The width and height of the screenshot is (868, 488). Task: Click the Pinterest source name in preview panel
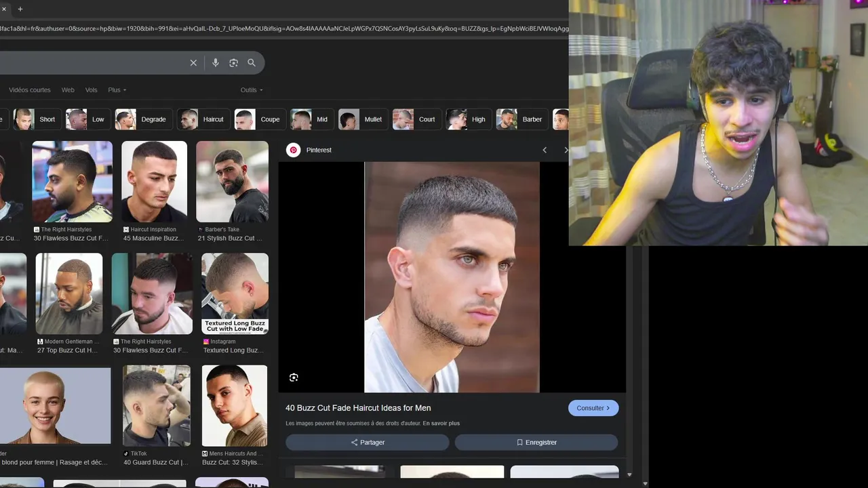(319, 150)
